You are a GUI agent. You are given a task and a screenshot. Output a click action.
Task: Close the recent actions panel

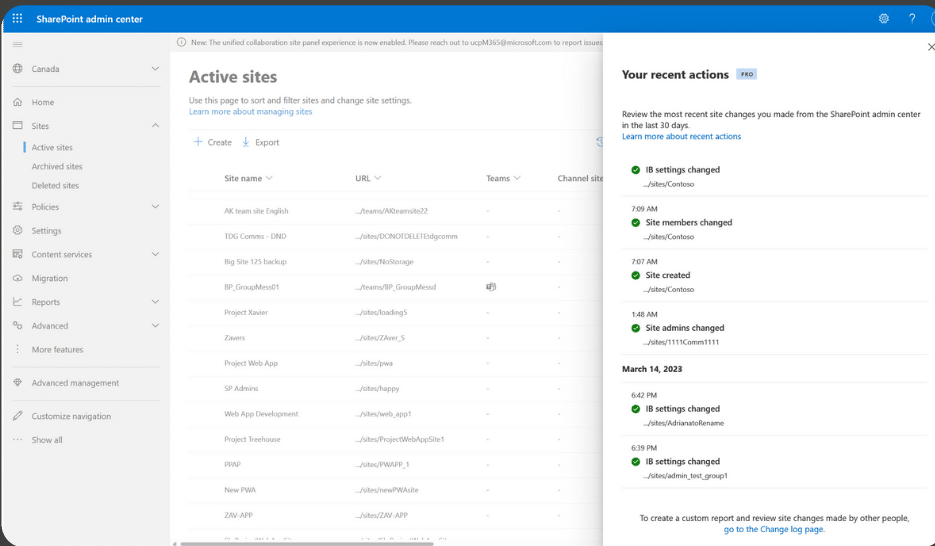tap(930, 46)
